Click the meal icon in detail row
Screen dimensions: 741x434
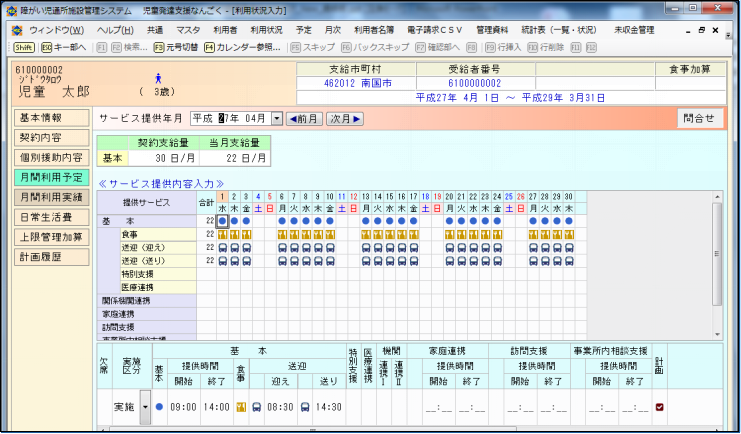241,407
